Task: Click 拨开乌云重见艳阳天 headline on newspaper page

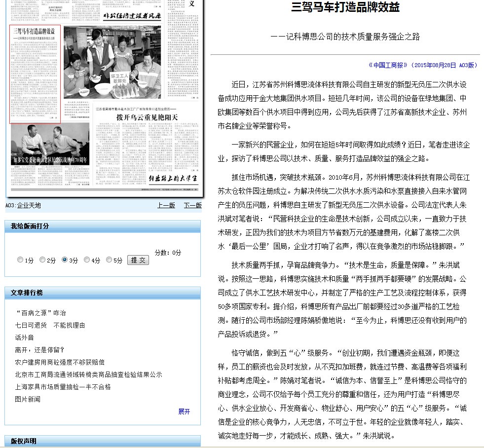Action: (147, 117)
